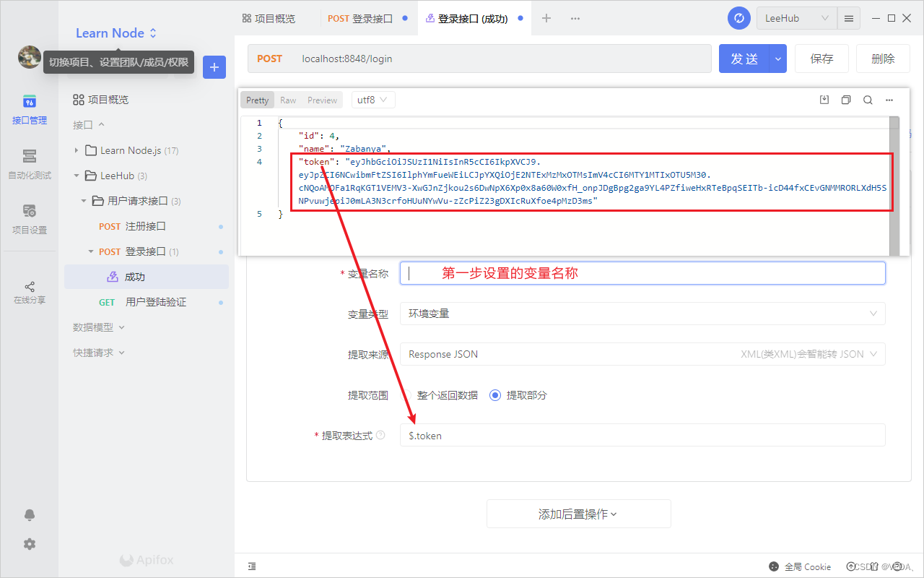Open 项目概览 in the left panel
This screenshot has width=924, height=578.
click(101, 100)
